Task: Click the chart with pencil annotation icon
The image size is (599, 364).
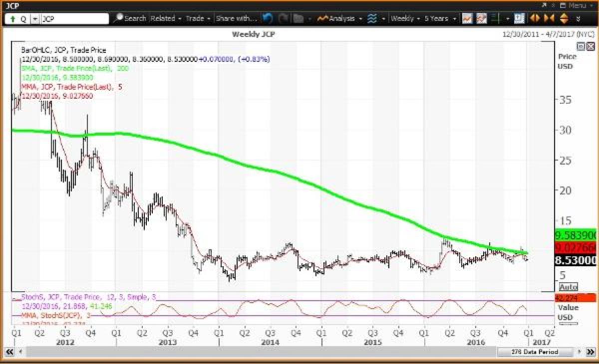Action: pyautogui.click(x=481, y=19)
